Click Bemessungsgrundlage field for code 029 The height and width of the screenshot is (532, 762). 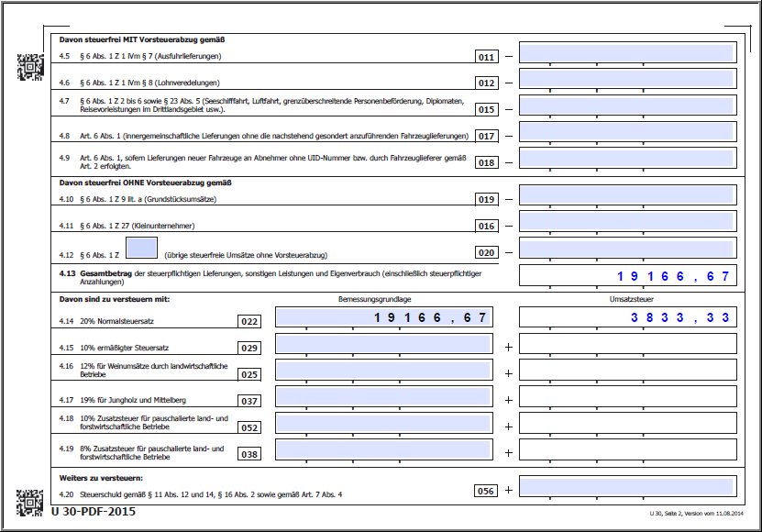pyautogui.click(x=384, y=344)
